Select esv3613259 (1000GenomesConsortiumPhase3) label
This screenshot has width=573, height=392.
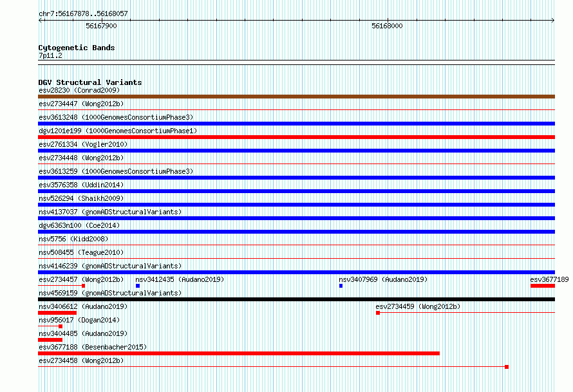[116, 171]
